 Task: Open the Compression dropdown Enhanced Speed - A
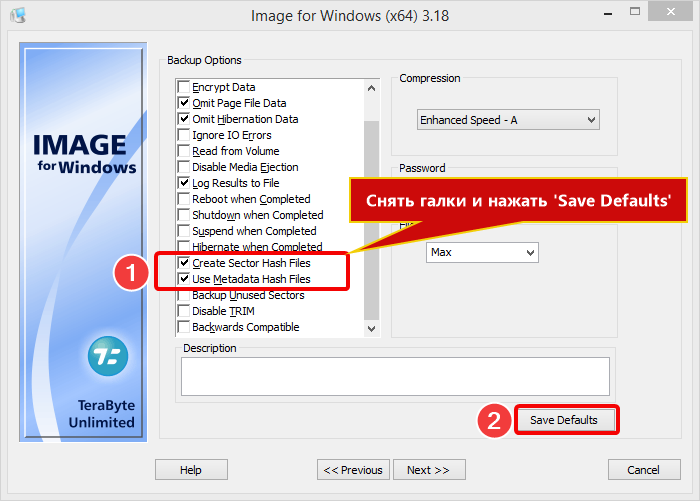pos(508,120)
